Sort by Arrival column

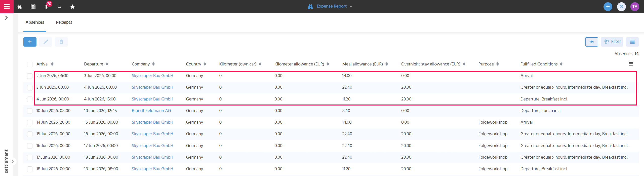coord(45,64)
